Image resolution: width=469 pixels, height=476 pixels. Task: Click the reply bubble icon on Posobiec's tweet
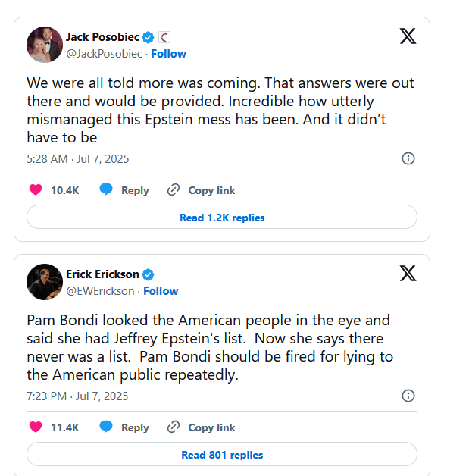pyautogui.click(x=107, y=190)
